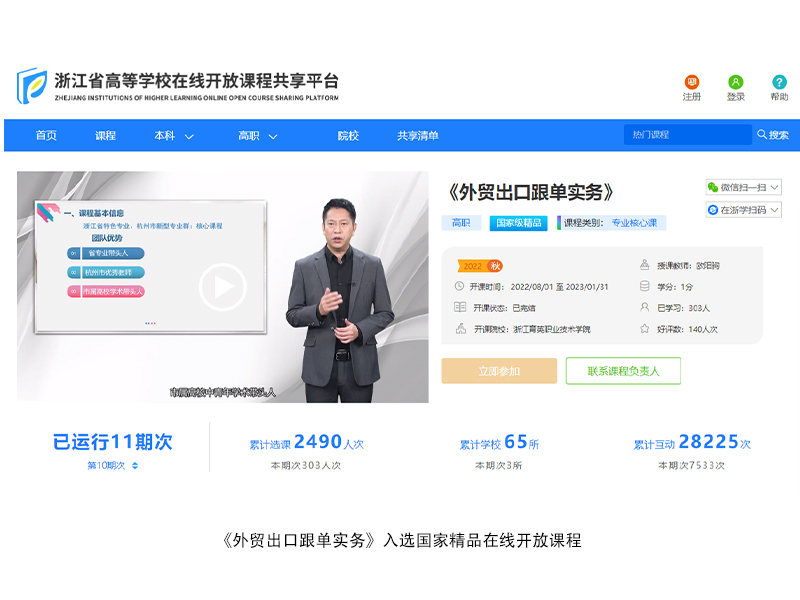Play the course intro video
This screenshot has width=800, height=600.
tap(222, 287)
